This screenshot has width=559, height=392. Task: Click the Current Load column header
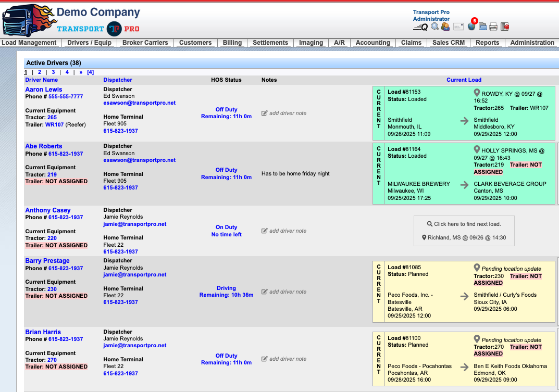click(x=464, y=80)
